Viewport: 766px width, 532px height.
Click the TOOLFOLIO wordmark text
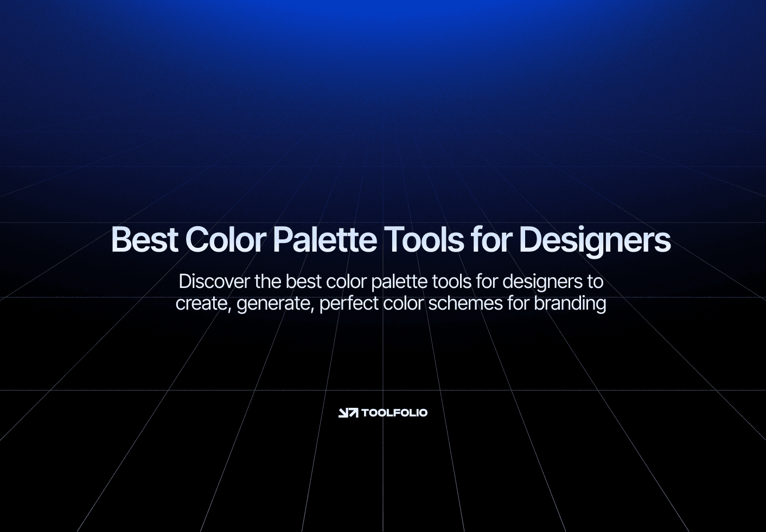394,413
